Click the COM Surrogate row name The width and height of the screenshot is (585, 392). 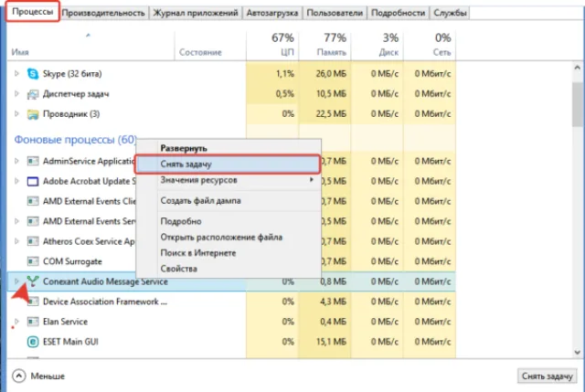(x=72, y=262)
